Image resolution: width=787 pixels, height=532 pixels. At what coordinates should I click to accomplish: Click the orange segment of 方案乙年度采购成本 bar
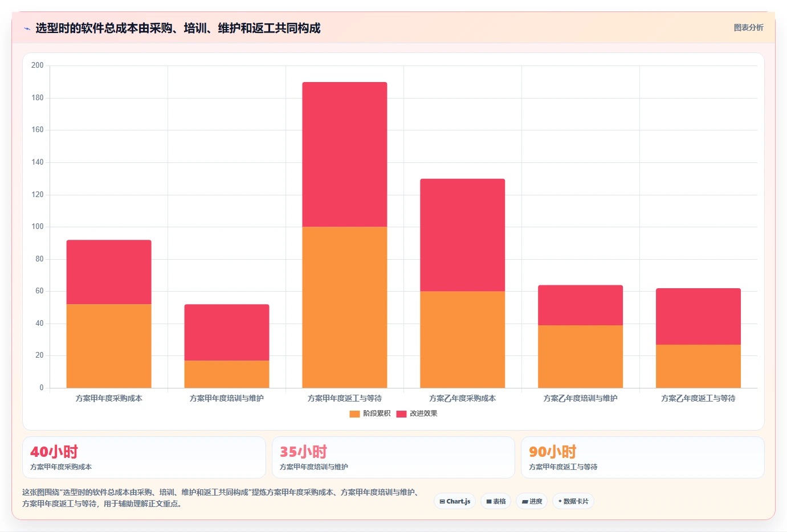click(x=463, y=339)
